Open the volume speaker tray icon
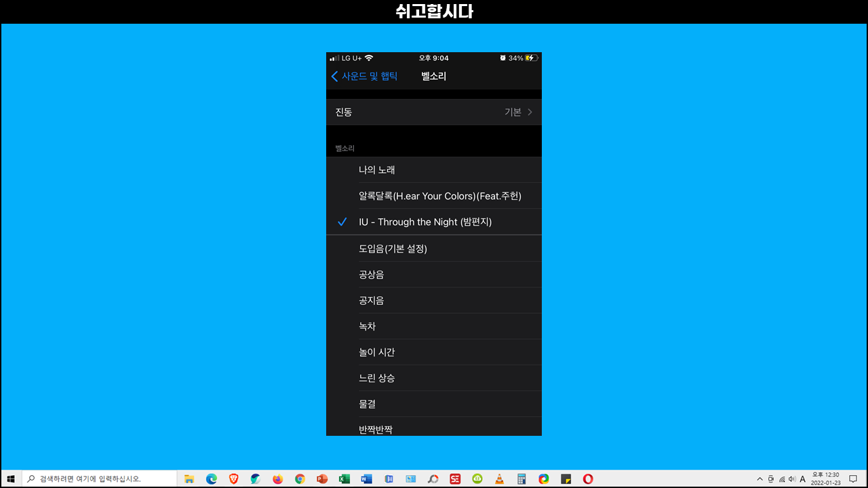Screen dimensions: 868x488 pyautogui.click(x=792, y=479)
